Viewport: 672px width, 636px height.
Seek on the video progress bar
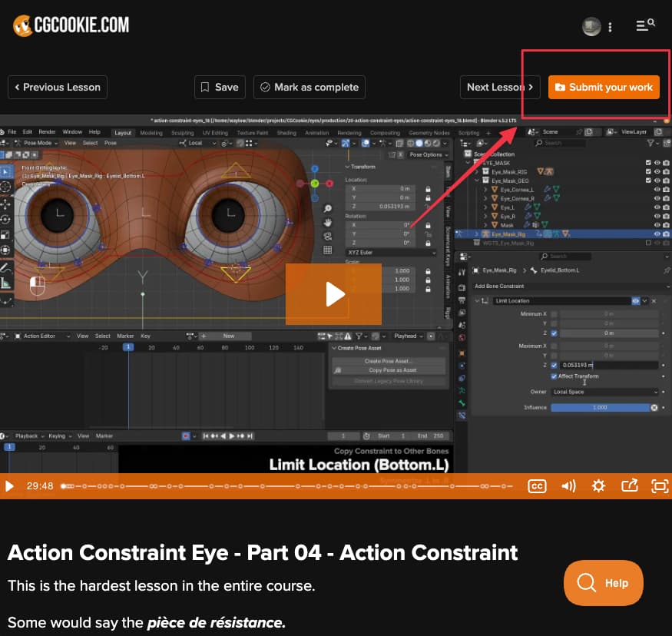tap(286, 486)
